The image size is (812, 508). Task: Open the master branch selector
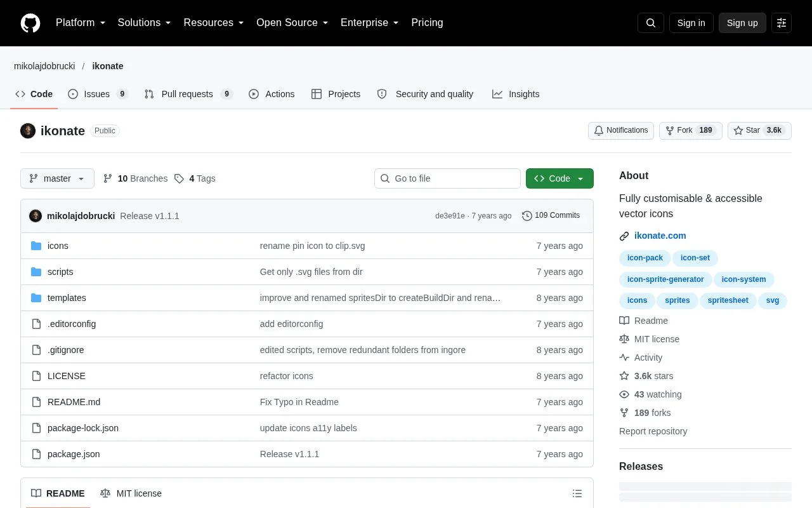pos(57,178)
